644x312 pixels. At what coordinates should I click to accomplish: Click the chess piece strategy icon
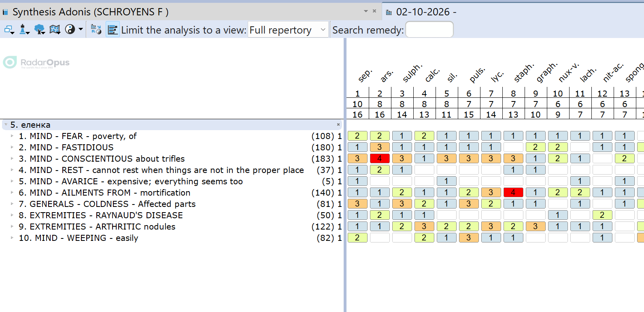[24, 30]
